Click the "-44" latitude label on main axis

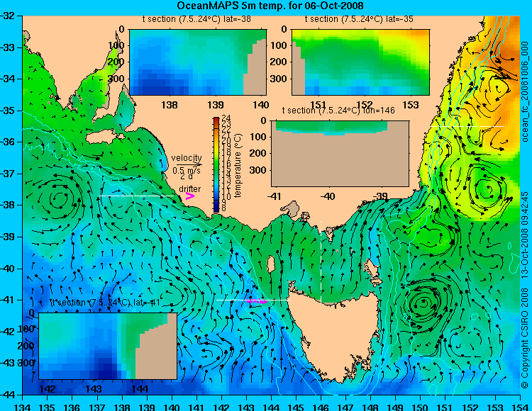(8, 395)
